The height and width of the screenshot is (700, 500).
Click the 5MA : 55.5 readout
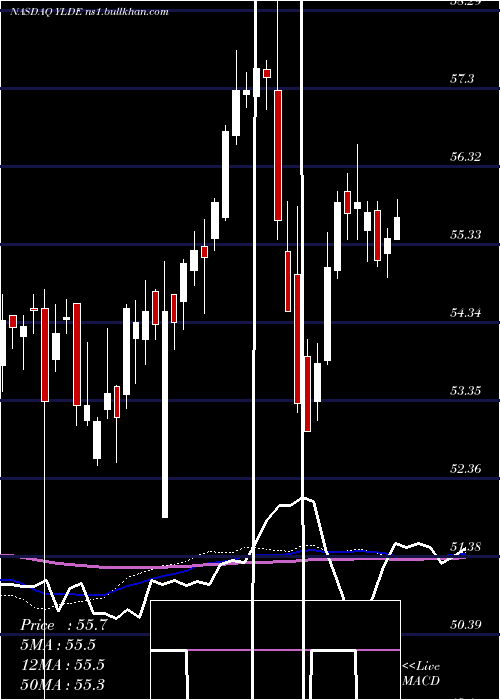point(58,645)
